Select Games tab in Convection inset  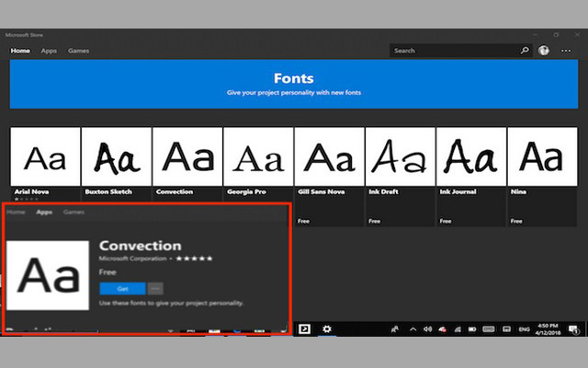coord(73,213)
